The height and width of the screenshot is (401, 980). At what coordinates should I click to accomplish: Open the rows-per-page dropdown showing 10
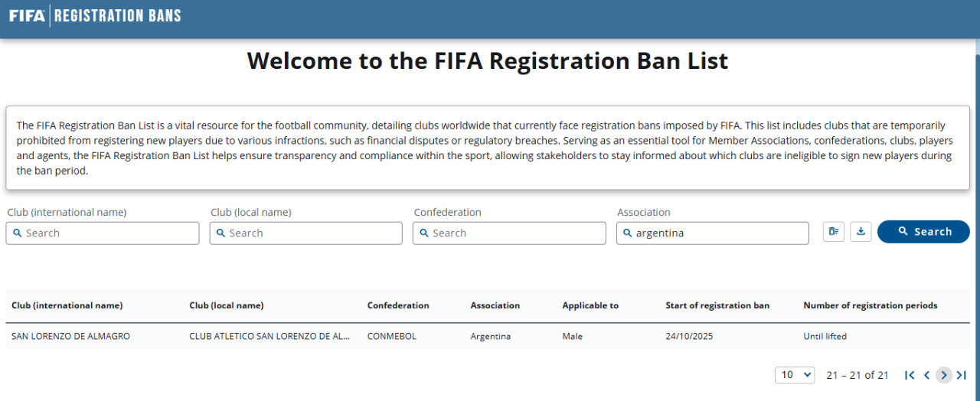(795, 375)
